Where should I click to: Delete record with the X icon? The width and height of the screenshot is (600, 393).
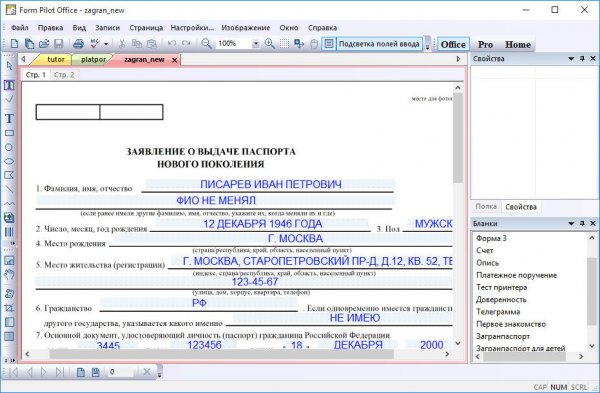147,372
